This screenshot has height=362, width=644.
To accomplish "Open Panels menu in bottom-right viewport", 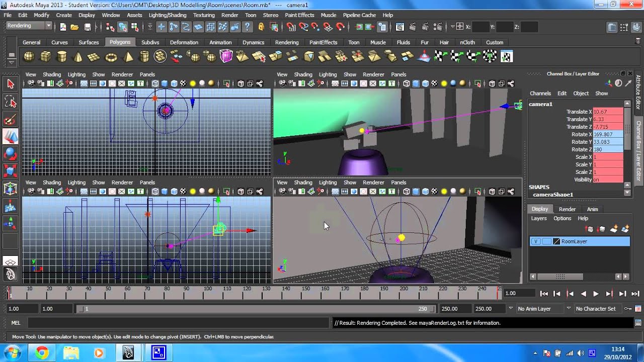I will [x=398, y=183].
